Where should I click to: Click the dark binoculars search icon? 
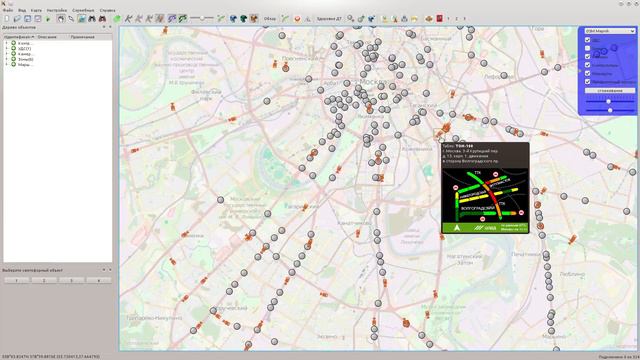coord(92,19)
